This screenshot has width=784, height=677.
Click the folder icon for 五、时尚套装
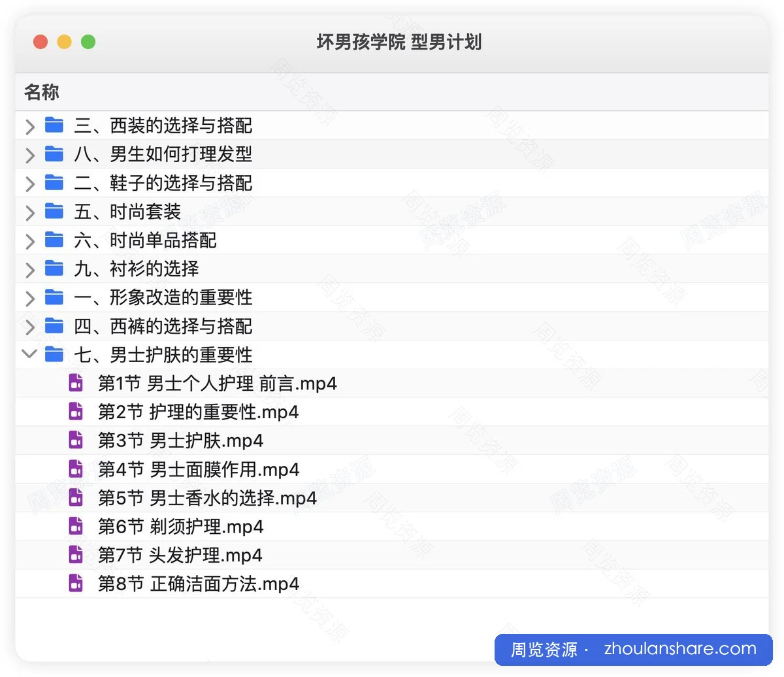pos(54,211)
